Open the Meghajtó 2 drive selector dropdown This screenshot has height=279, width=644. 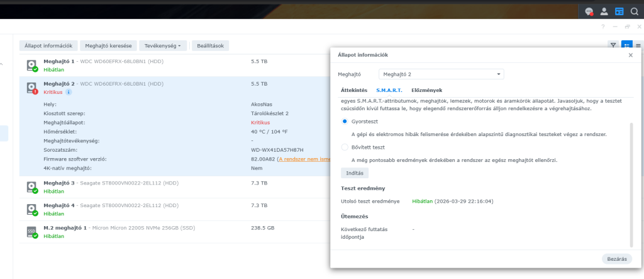point(441,74)
